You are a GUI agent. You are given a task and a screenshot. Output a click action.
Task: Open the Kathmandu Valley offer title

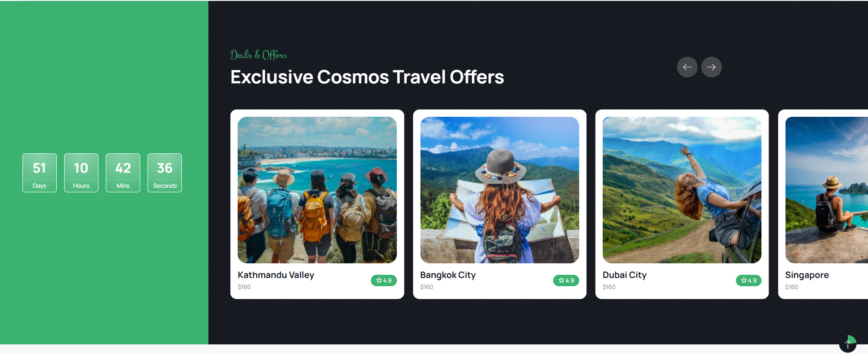pos(276,275)
